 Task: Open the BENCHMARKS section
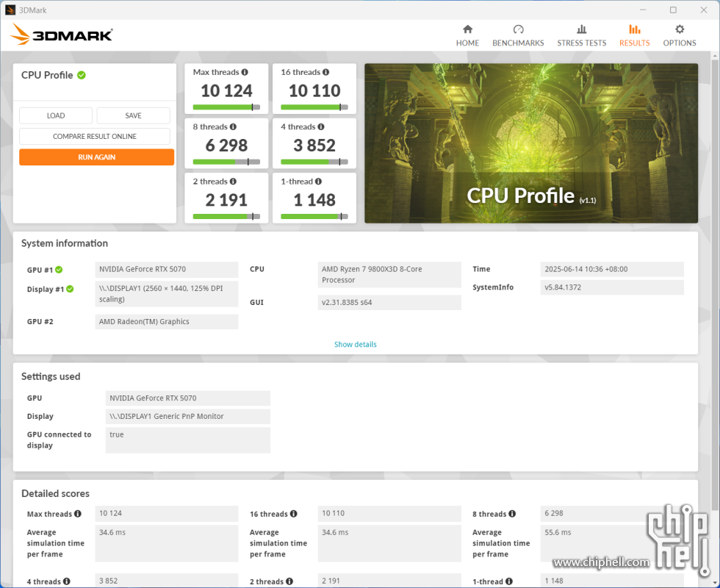[518, 35]
